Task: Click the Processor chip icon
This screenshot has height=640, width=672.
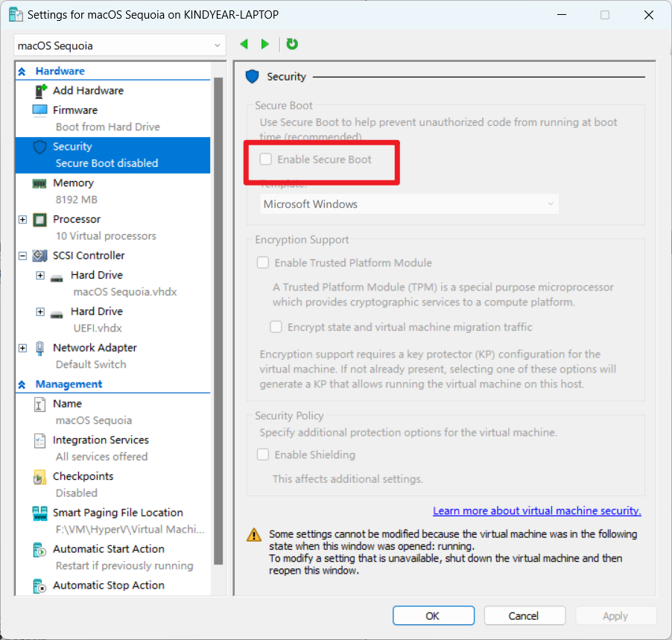Action: (39, 220)
